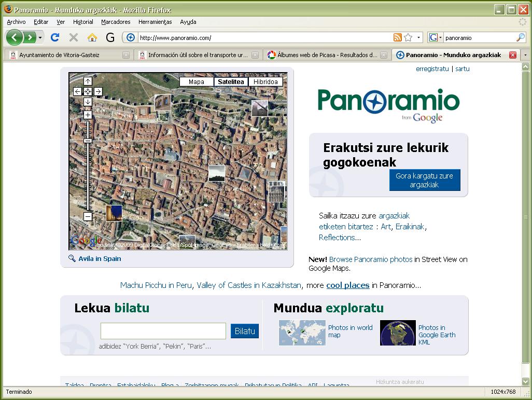The height and width of the screenshot is (400, 532).
Task: Switch the map to Mapa view
Action: [x=197, y=81]
